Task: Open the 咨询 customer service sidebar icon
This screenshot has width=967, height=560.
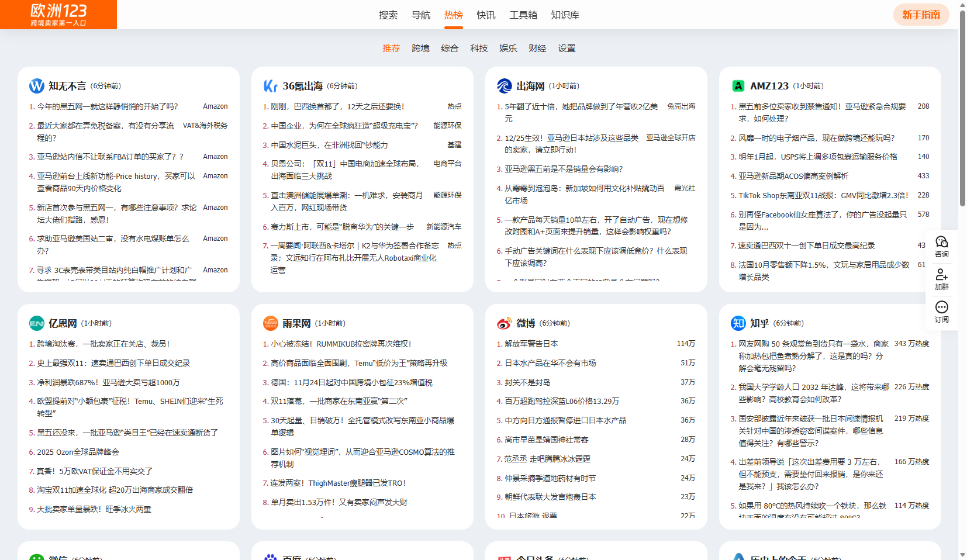Action: [941, 246]
